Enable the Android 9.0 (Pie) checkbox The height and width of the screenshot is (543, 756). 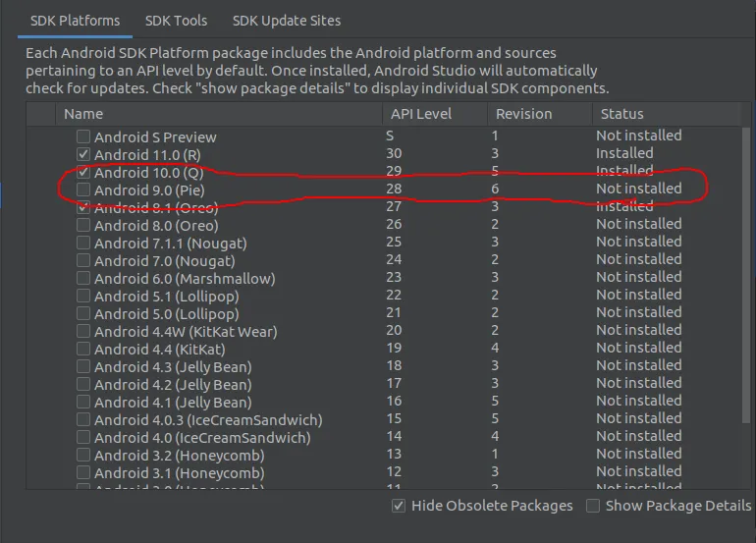[x=84, y=190]
